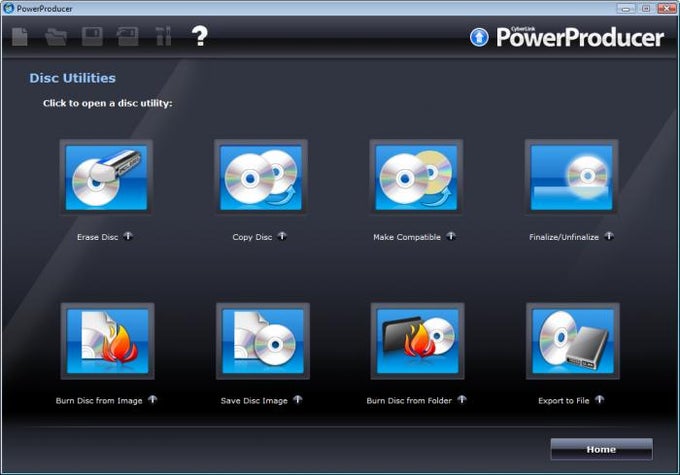Click the Erase Disc text label
This screenshot has width=680, height=475.
point(98,237)
